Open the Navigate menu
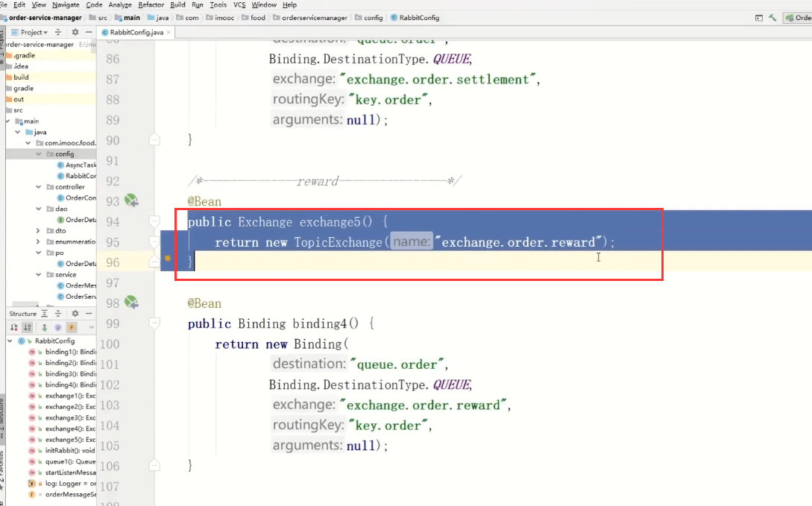This screenshot has width=812, height=506. 66,4
